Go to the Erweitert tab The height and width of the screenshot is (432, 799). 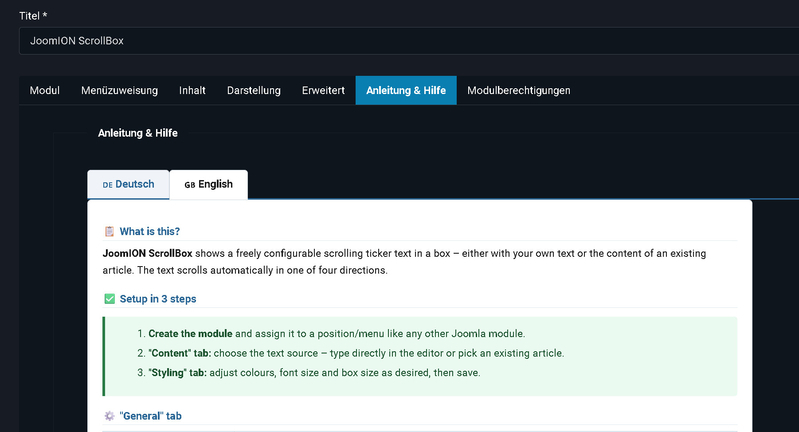323,91
